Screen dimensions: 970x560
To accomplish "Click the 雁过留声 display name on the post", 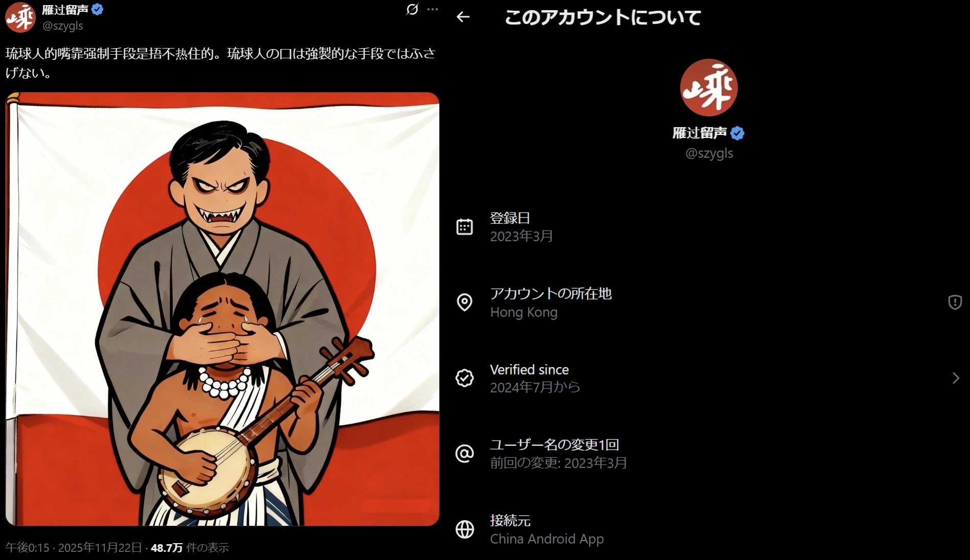I will [x=65, y=10].
